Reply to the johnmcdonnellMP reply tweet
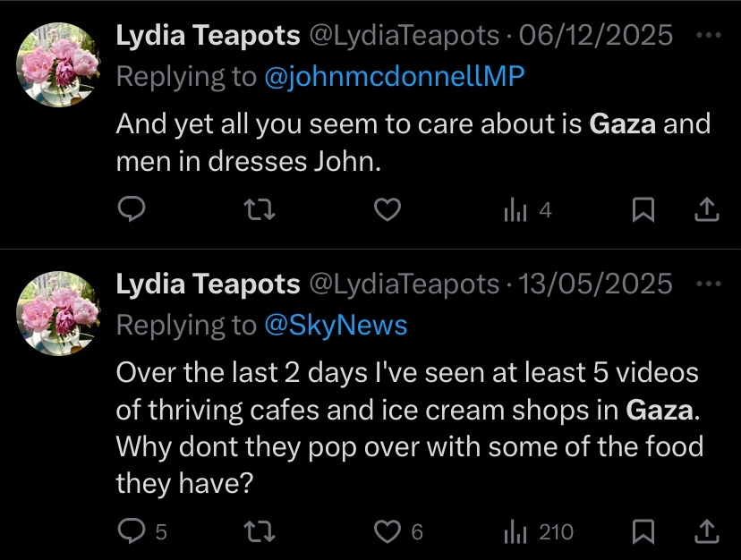The image size is (741, 560). [131, 209]
